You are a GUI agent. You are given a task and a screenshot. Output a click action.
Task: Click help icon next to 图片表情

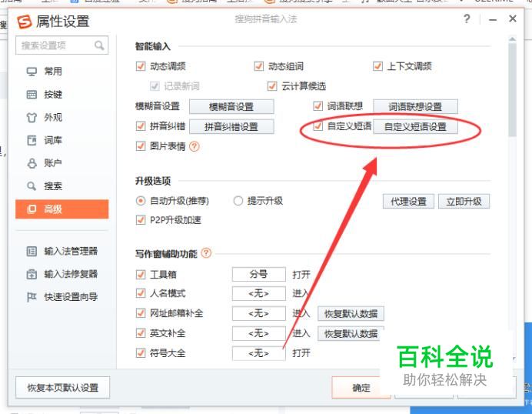(194, 146)
